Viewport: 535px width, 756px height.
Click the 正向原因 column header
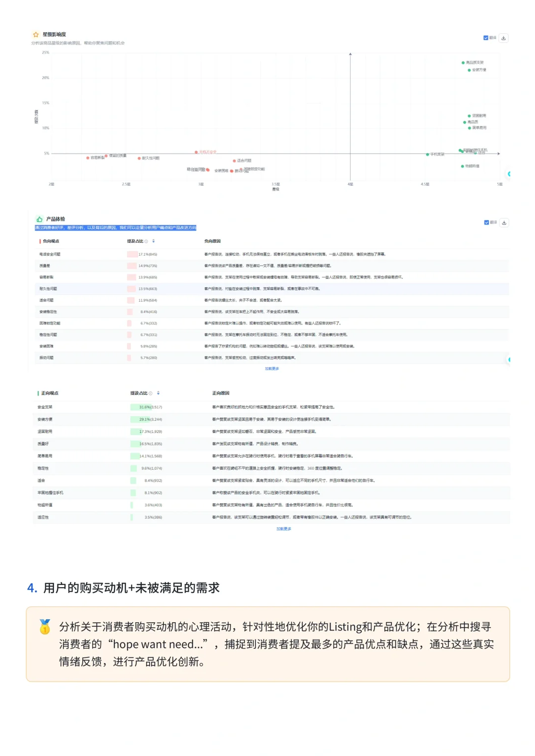(220, 393)
